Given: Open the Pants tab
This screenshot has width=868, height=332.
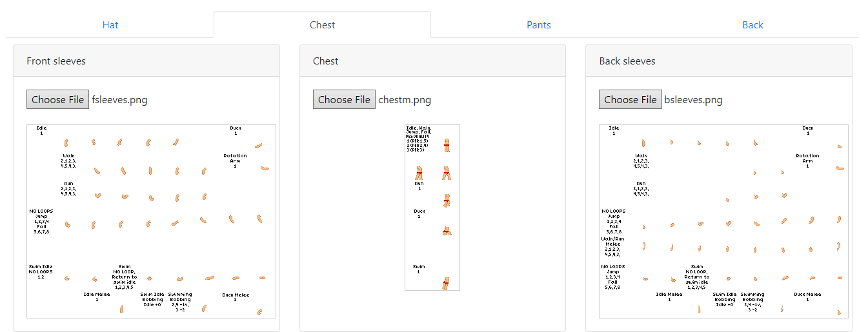Looking at the screenshot, I should click(539, 25).
